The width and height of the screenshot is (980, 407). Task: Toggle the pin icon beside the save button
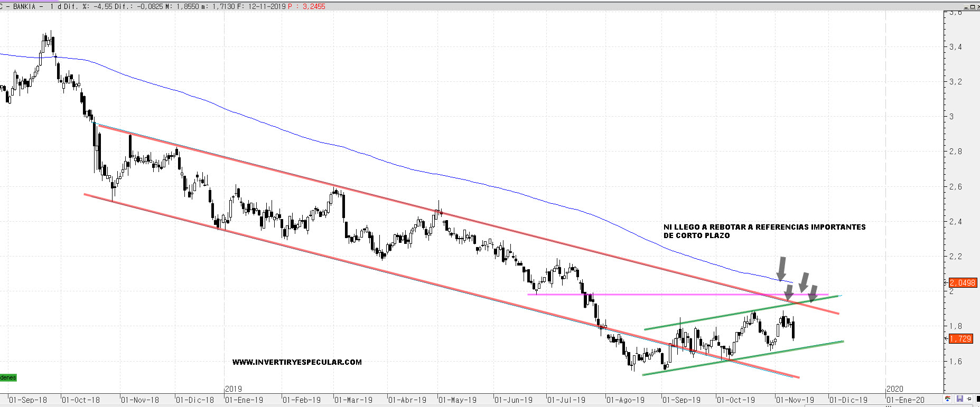pyautogui.click(x=968, y=399)
